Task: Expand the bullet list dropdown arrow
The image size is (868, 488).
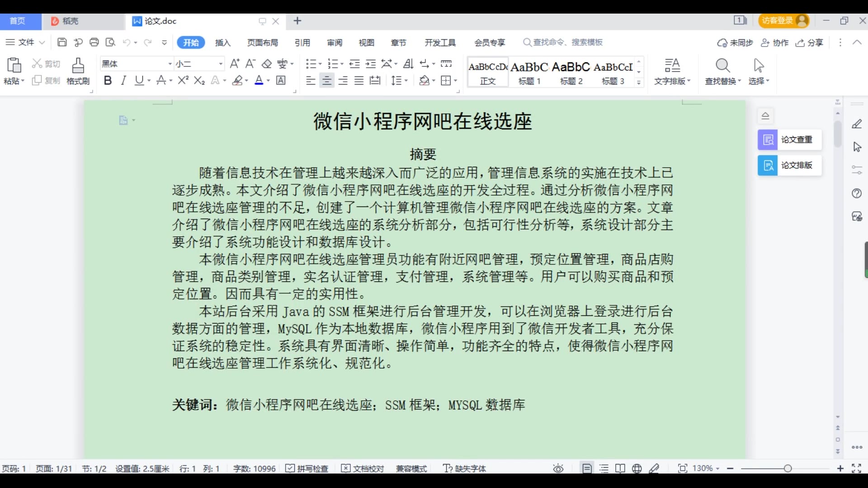Action: (320, 64)
